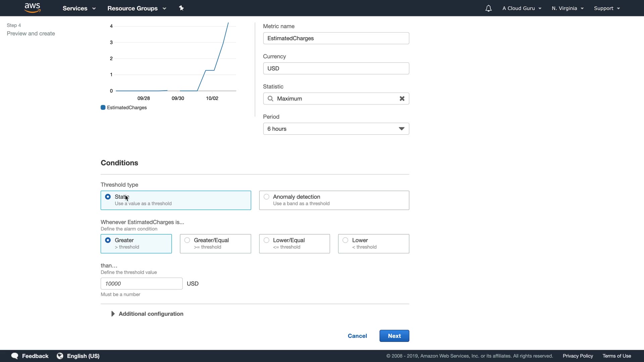Click the AWS logo home icon
Viewport: 644px width, 362px height.
33,8
